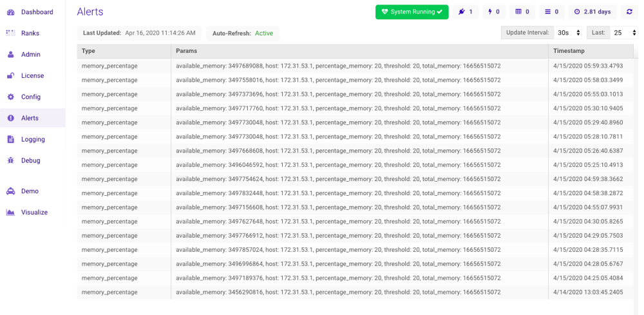Go to the Visualize page

(35, 213)
